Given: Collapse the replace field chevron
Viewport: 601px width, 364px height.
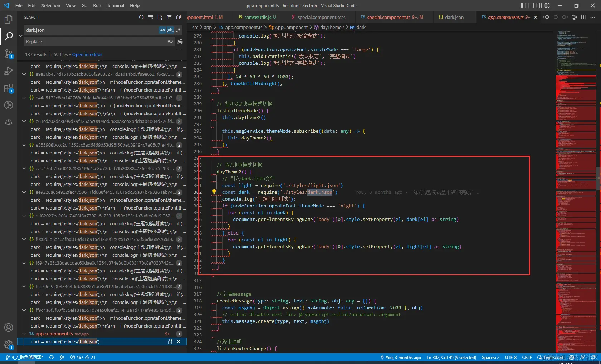Looking at the screenshot, I should tap(21, 36).
